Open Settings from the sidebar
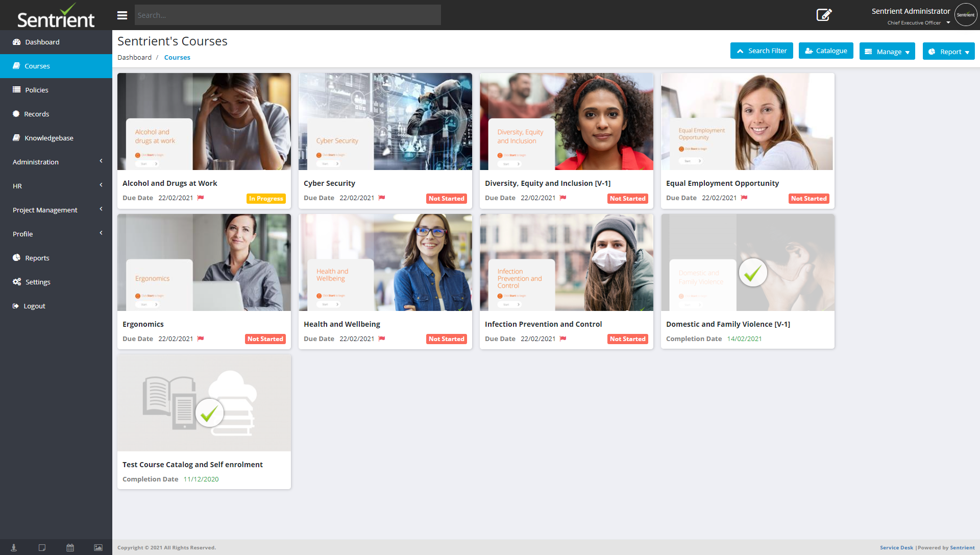The width and height of the screenshot is (980, 555). pos(16,282)
